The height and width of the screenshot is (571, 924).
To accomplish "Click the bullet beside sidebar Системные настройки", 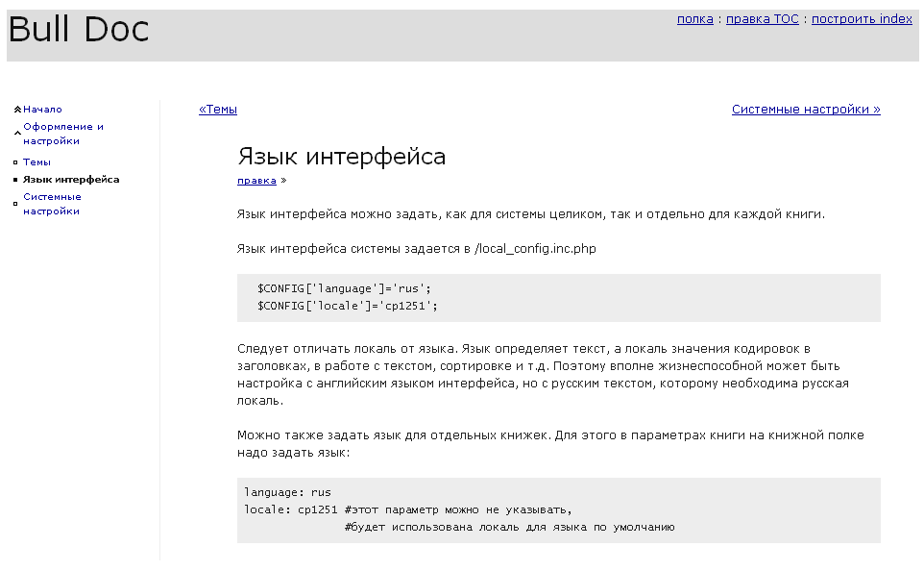I will [x=16, y=204].
